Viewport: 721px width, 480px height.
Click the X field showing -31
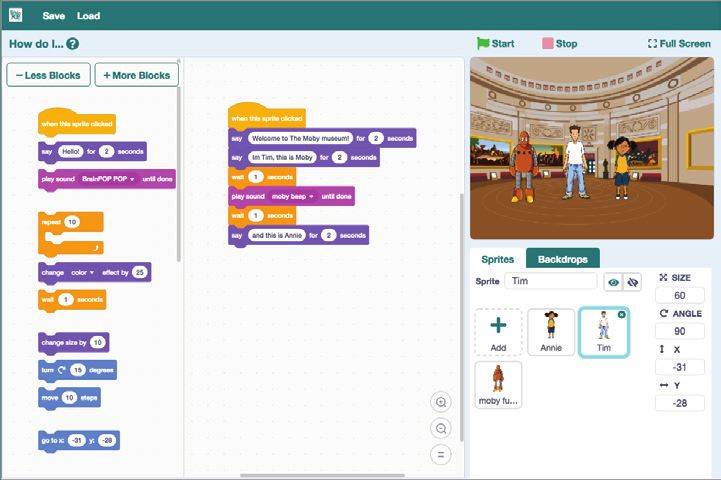point(680,367)
